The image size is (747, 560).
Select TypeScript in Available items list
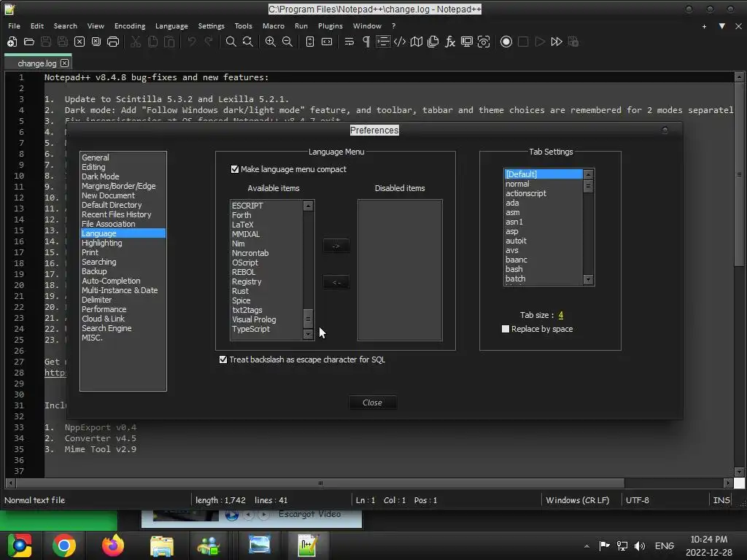267,329
